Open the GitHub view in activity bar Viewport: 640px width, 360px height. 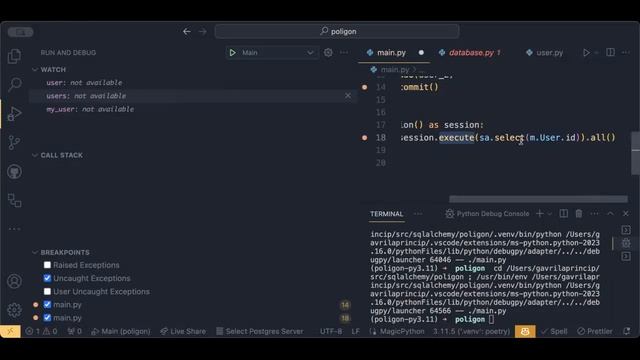[15, 171]
